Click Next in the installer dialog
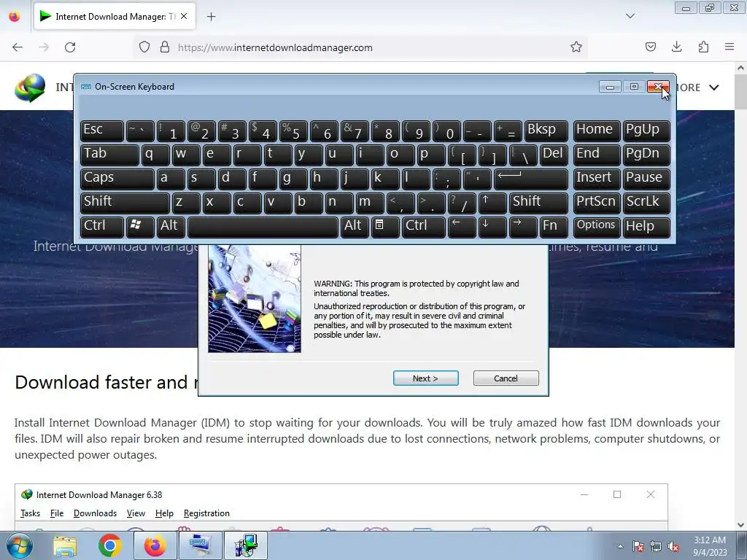Viewport: 747px width, 560px height. tap(426, 378)
